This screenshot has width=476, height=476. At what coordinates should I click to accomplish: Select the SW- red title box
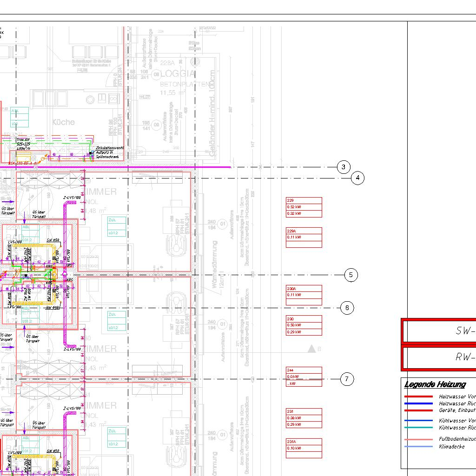(x=439, y=331)
